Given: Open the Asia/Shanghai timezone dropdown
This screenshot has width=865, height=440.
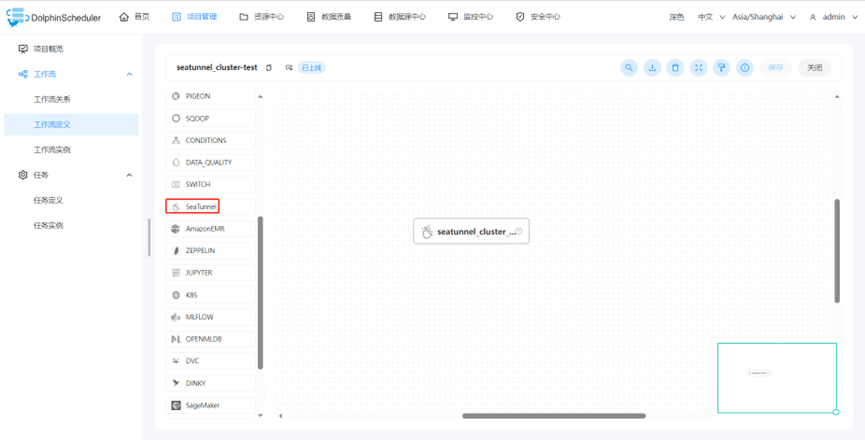Looking at the screenshot, I should click(764, 17).
